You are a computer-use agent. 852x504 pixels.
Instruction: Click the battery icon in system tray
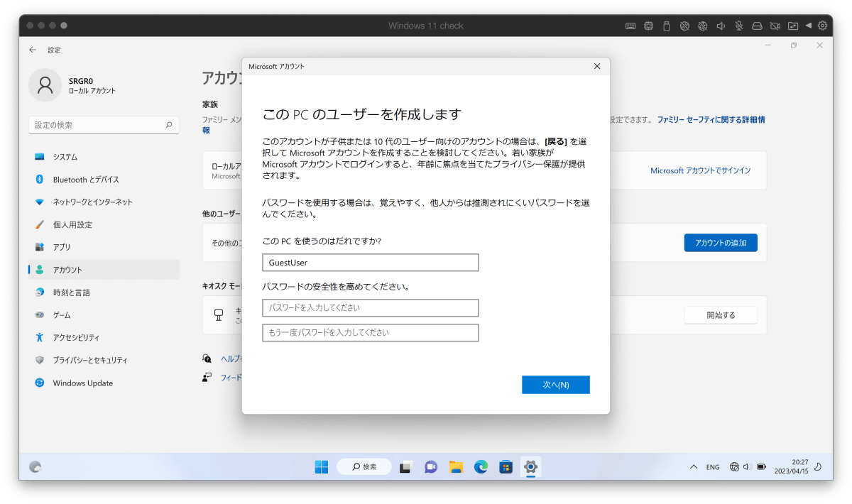coord(761,467)
